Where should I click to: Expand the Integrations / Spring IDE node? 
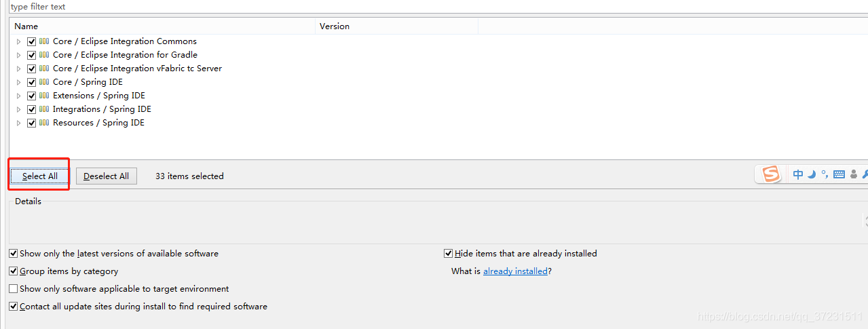[x=19, y=109]
